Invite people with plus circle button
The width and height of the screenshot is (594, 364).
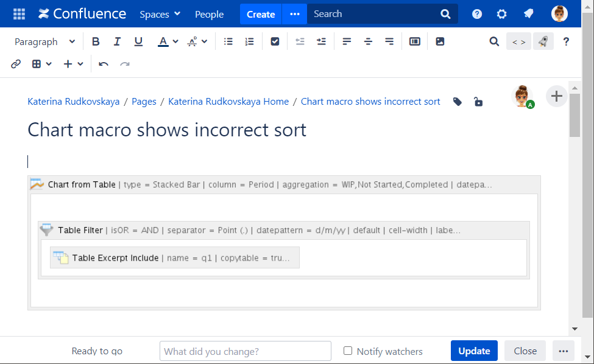tap(556, 96)
